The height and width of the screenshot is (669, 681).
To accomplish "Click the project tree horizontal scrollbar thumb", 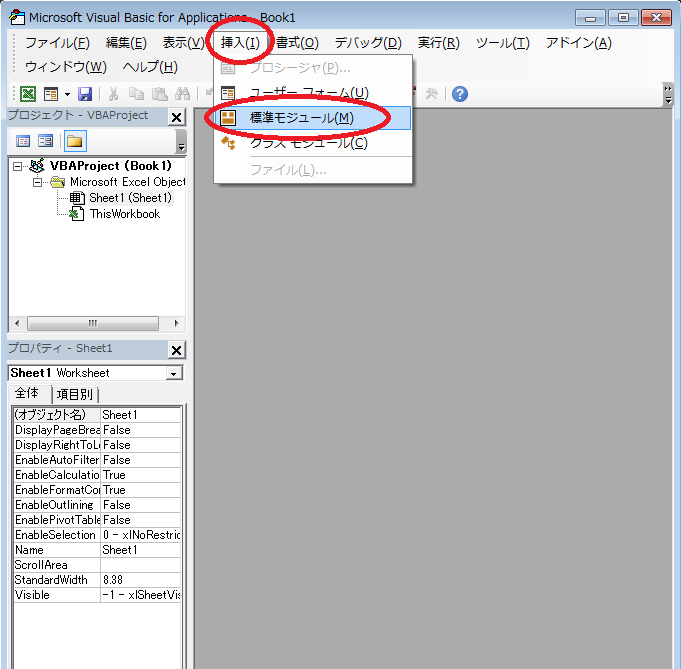I will pyautogui.click(x=93, y=323).
